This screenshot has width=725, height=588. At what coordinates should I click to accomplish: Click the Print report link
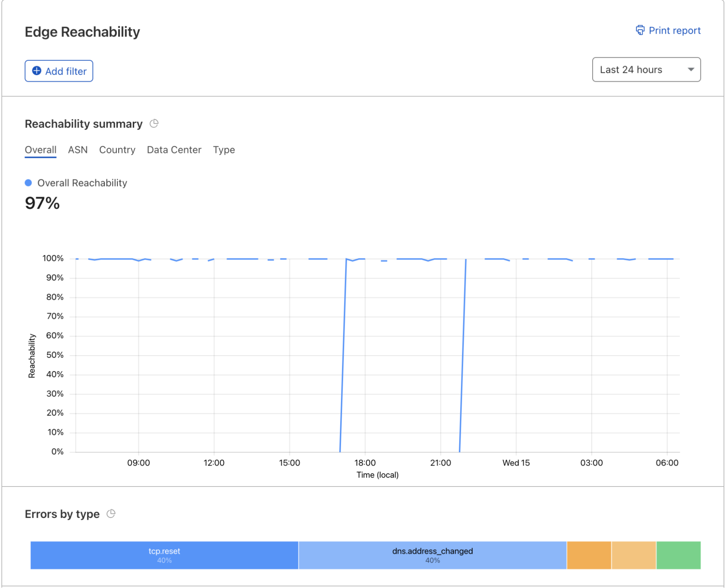pyautogui.click(x=674, y=30)
